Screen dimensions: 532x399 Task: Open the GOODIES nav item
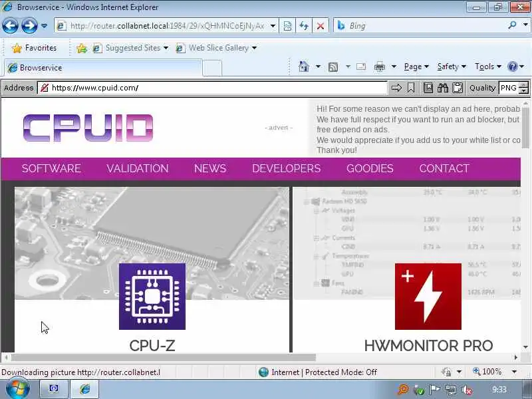click(x=370, y=168)
